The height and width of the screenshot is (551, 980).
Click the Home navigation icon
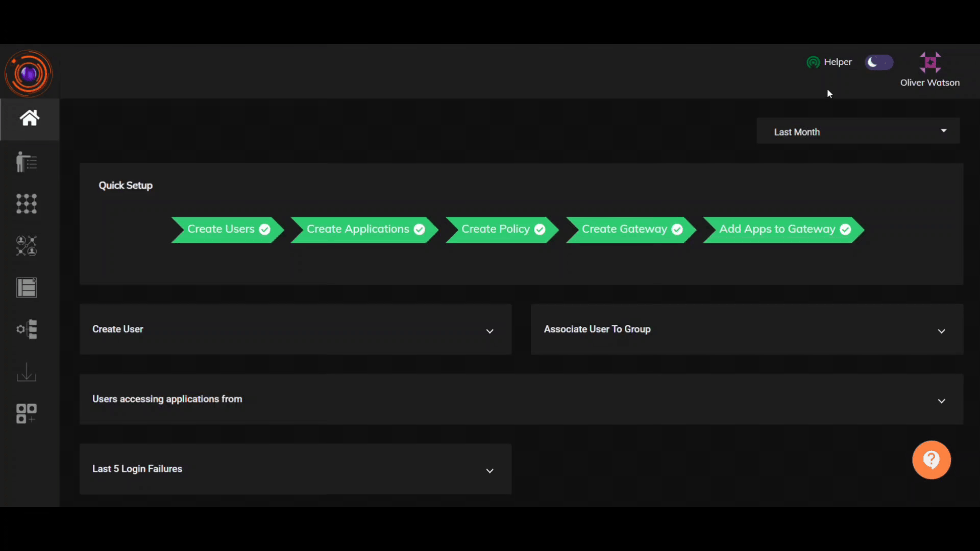click(x=29, y=119)
